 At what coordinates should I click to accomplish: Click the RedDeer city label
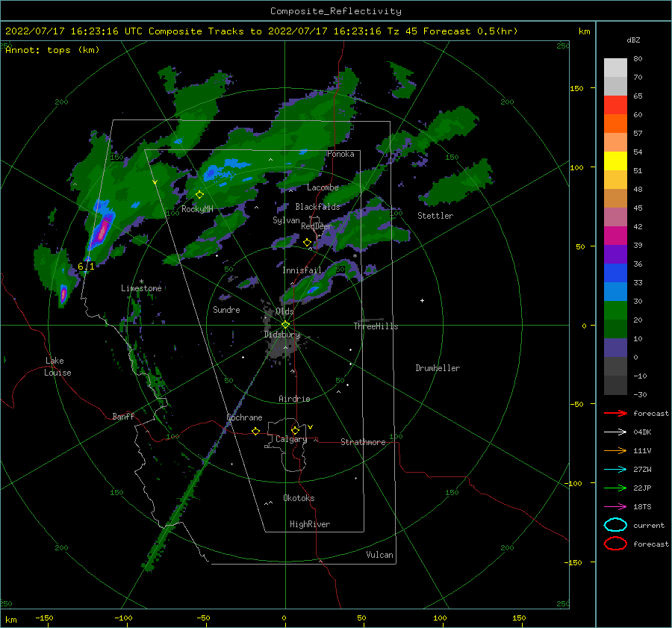click(x=317, y=226)
